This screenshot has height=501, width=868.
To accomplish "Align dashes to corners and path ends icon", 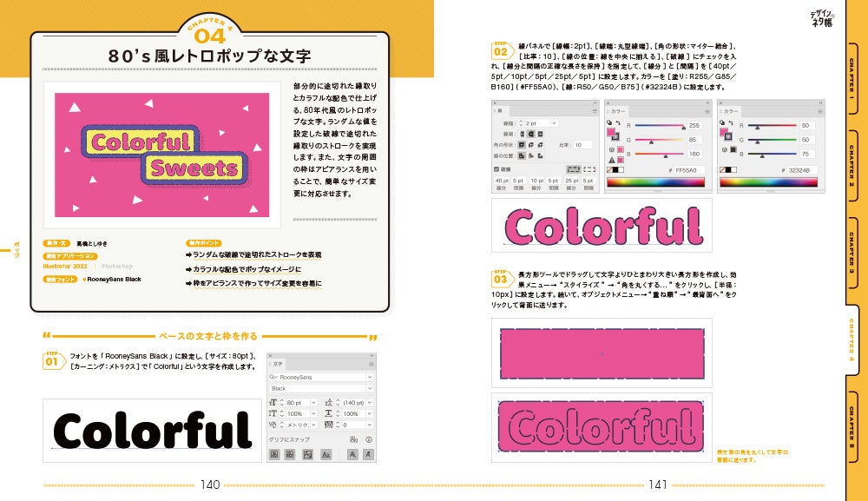I will pyautogui.click(x=589, y=169).
